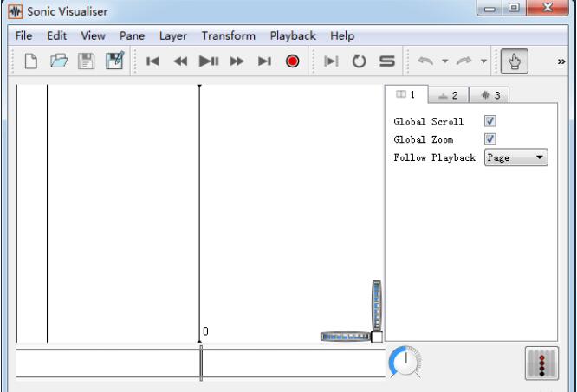
Task: Expand hidden toolbar items with the chevron
Action: tap(561, 61)
